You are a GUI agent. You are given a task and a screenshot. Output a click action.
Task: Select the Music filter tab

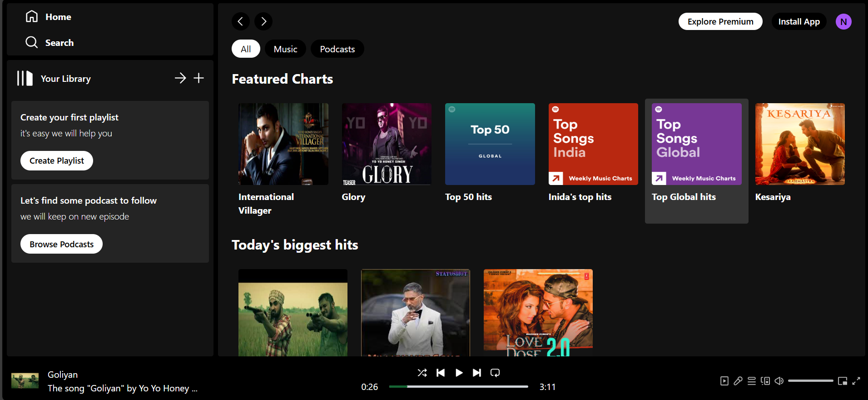[285, 49]
